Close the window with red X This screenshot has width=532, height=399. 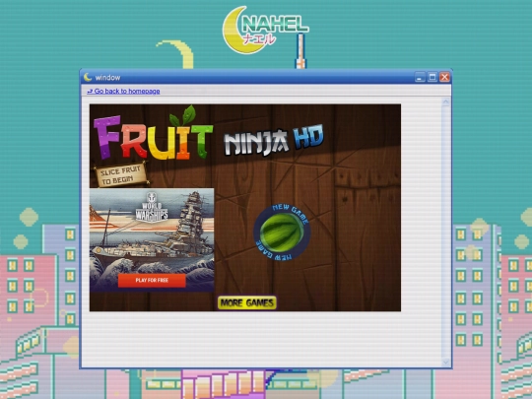point(444,78)
